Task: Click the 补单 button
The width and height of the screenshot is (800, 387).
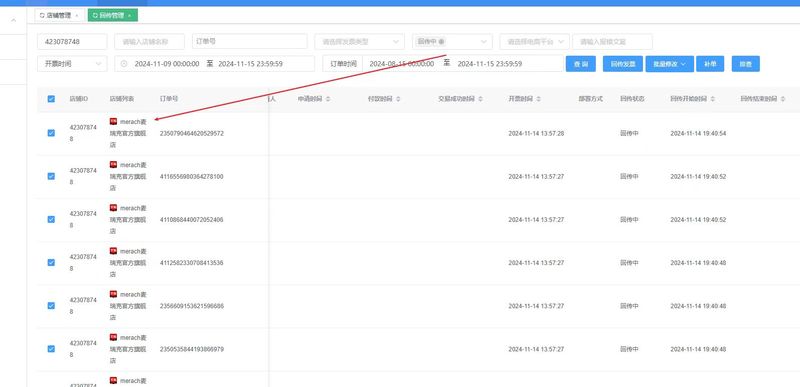Action: pos(710,64)
